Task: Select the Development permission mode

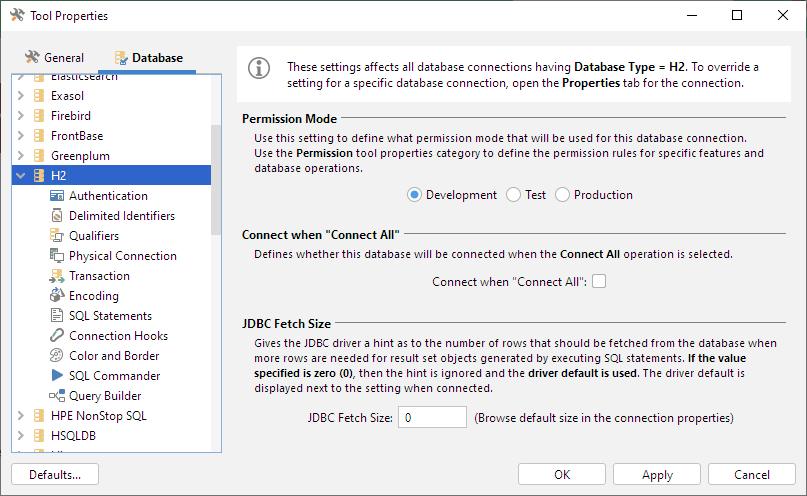Action: click(x=415, y=195)
